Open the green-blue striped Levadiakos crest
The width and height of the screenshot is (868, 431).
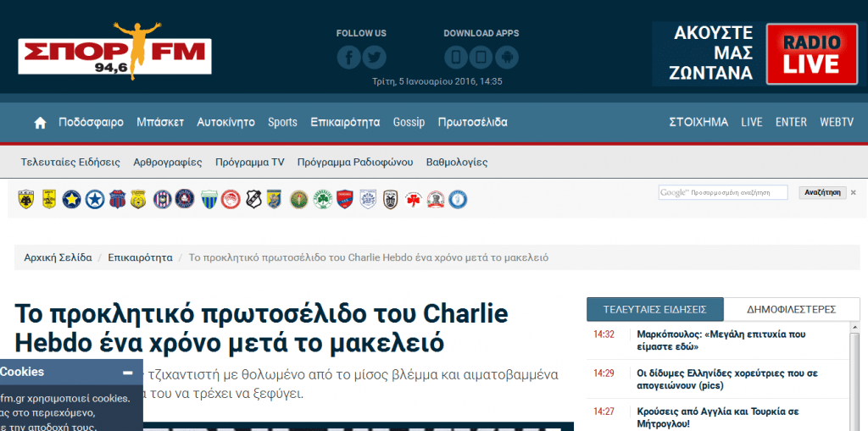[x=209, y=199]
